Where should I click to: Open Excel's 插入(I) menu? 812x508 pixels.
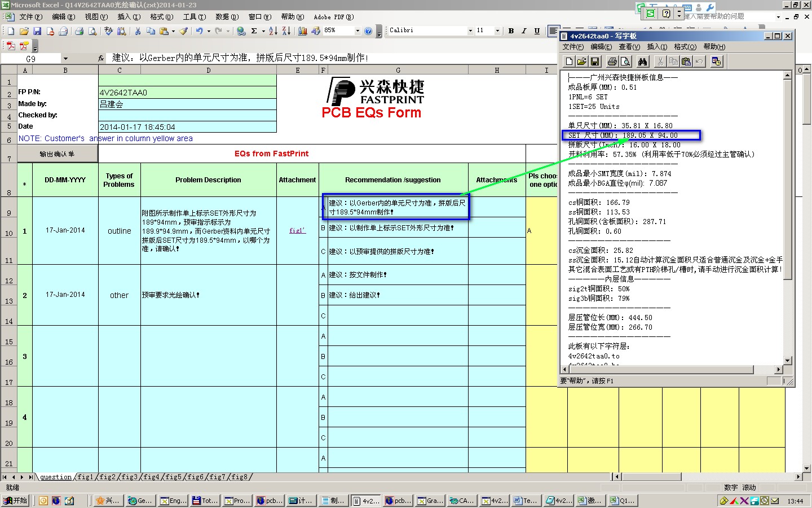click(x=129, y=17)
